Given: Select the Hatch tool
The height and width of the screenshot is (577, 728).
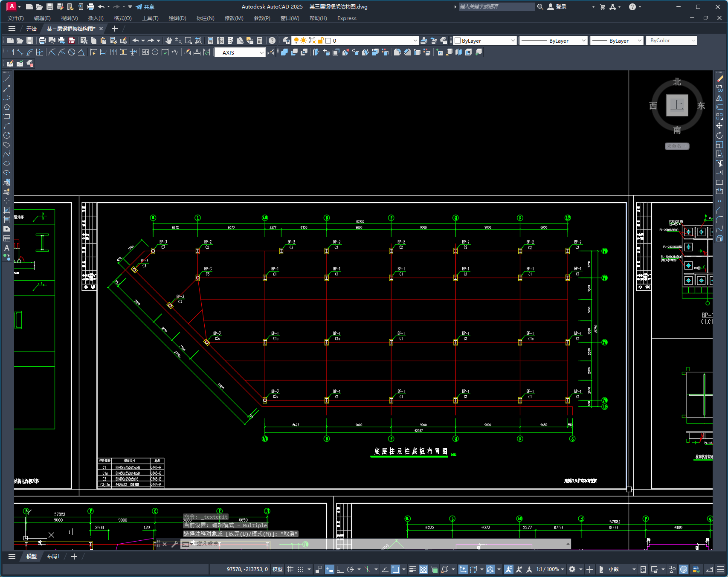Looking at the screenshot, I should [7, 210].
